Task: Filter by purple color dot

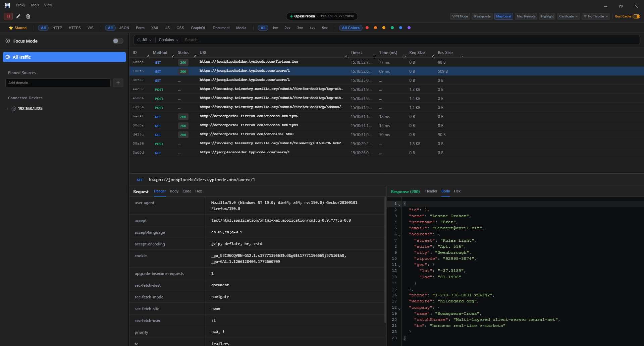Action: pos(409,28)
